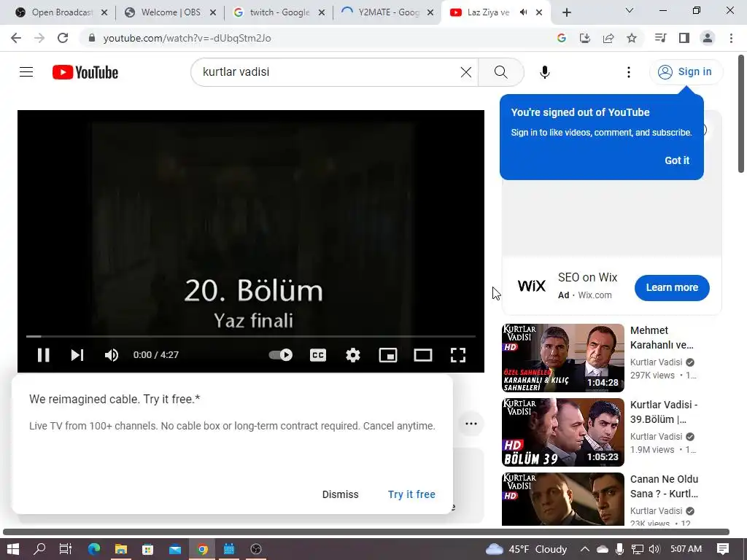The width and height of the screenshot is (747, 560).
Task: Seek along the video progress bar
Action: tap(251, 336)
